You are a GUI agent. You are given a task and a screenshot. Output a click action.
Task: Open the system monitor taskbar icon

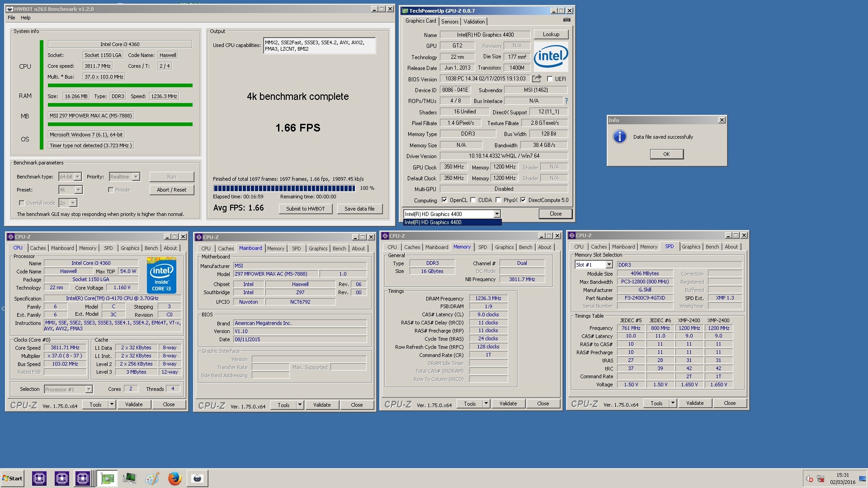click(130, 478)
